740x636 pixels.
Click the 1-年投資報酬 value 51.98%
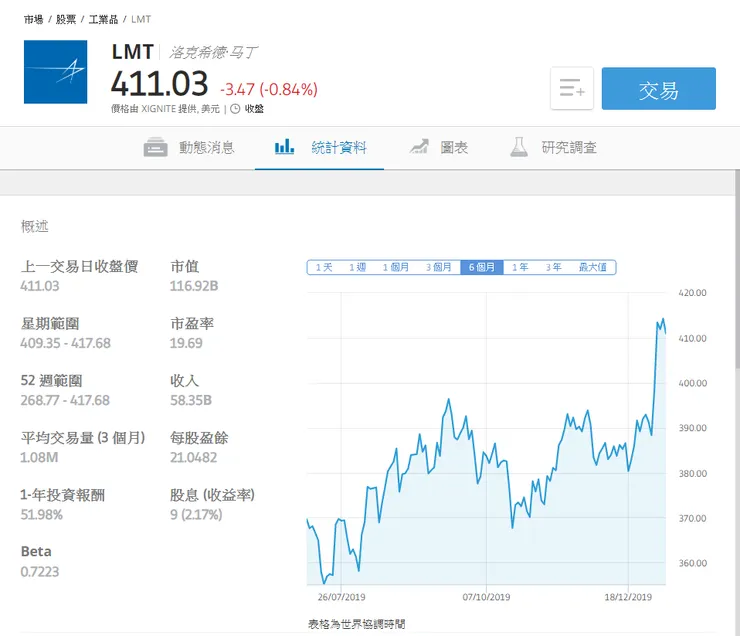(x=42, y=514)
